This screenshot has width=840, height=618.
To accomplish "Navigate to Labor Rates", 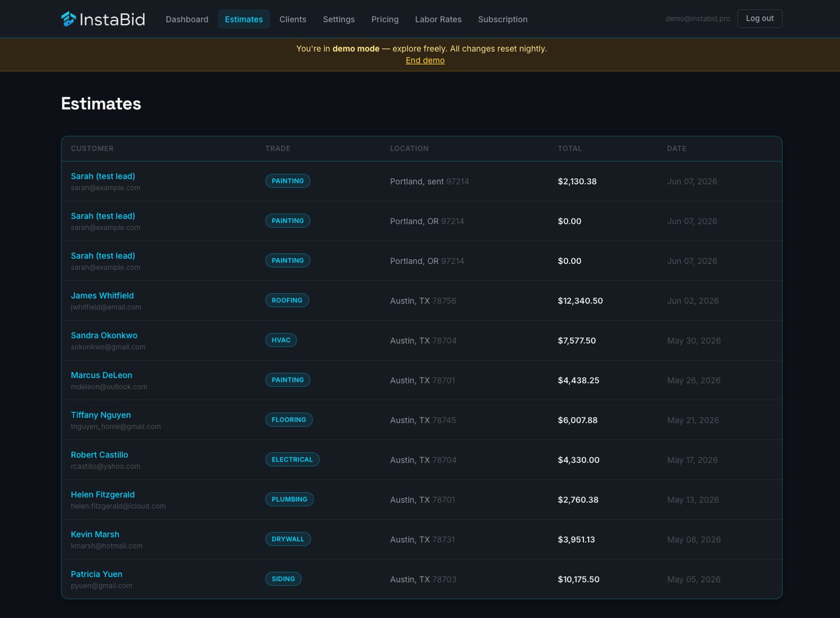I will [439, 19].
